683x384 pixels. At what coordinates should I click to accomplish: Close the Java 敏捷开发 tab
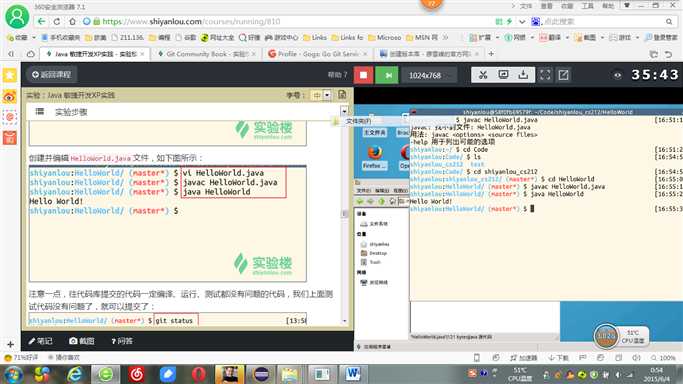tap(142, 54)
